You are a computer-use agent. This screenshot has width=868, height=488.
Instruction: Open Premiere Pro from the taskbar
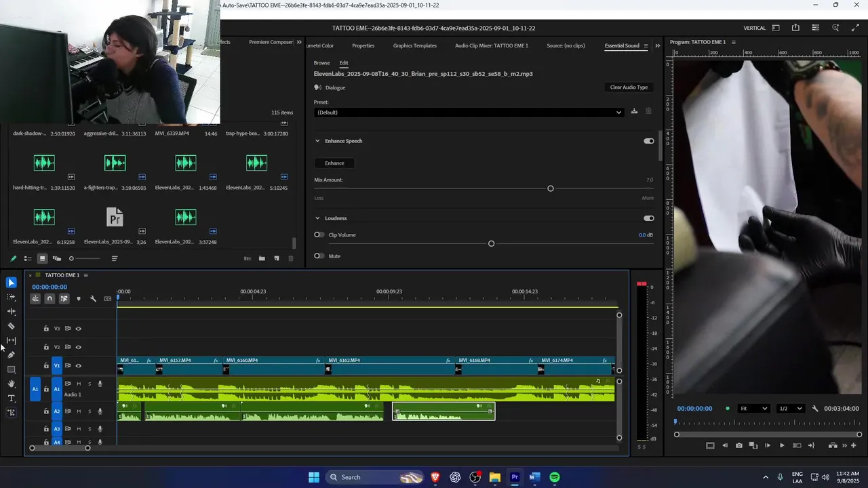pos(515,477)
